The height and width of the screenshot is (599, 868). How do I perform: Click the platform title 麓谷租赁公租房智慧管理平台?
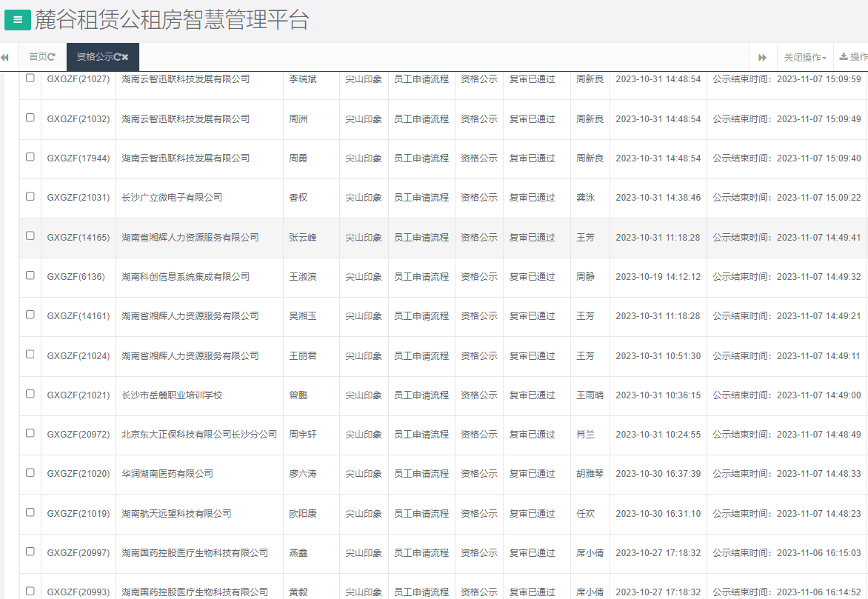coord(172,20)
